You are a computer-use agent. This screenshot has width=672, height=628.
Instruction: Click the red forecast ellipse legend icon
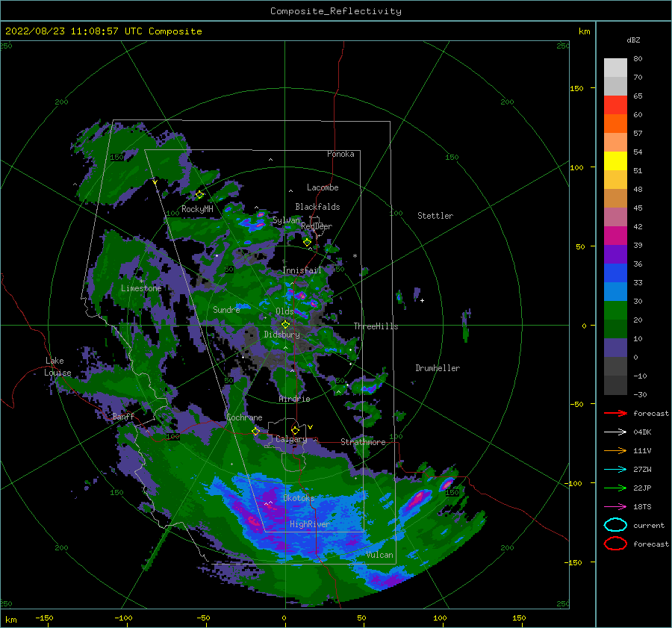tap(615, 544)
